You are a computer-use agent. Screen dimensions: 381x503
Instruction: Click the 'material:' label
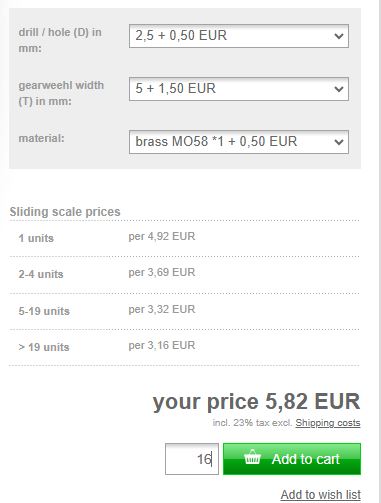pyautogui.click(x=41, y=138)
